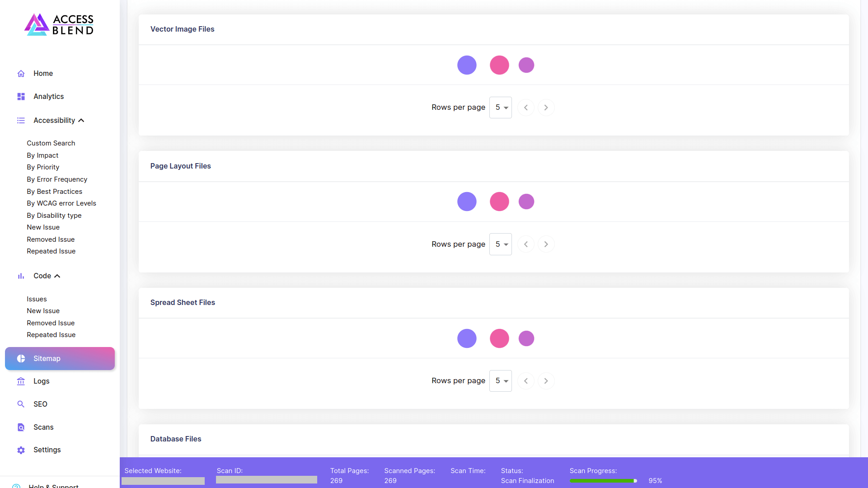Click the Accessibility list icon
This screenshot has width=868, height=488.
point(21,121)
